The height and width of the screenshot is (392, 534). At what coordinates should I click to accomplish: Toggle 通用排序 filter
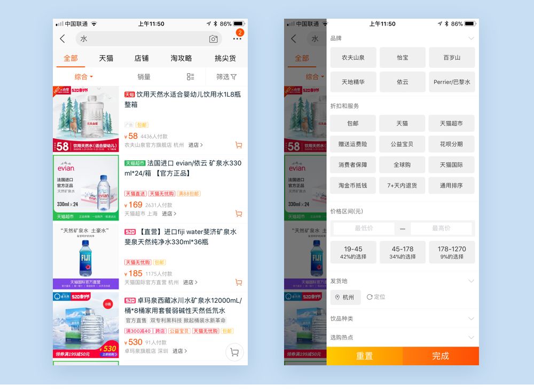(x=451, y=185)
